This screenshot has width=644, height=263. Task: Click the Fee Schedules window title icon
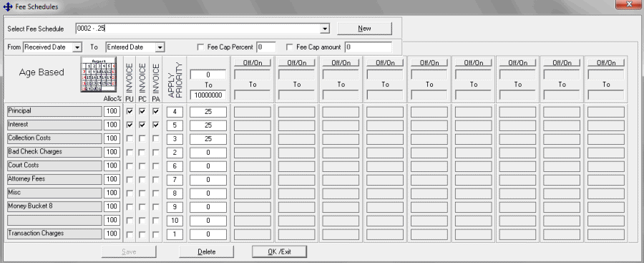(x=7, y=6)
